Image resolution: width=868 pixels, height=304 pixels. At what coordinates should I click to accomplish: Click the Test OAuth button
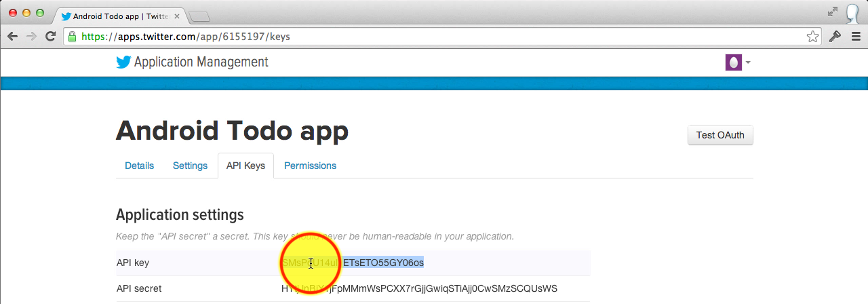[720, 135]
